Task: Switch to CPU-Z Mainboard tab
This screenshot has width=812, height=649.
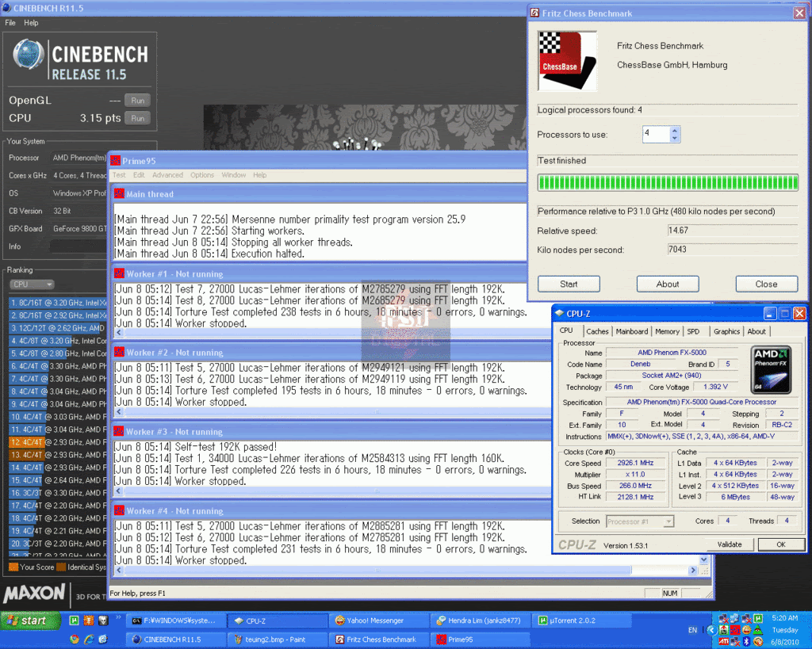Action: (x=632, y=331)
